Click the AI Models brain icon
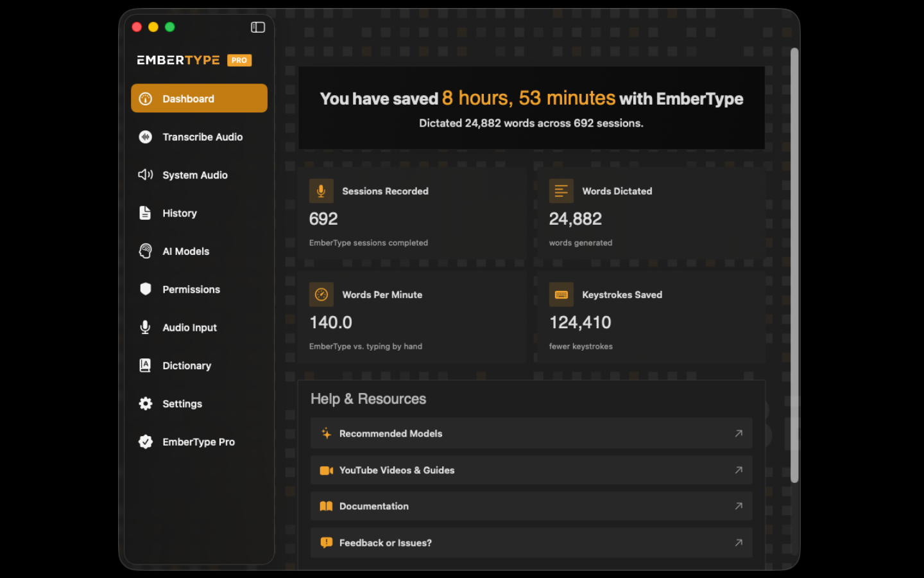This screenshot has height=578, width=924. tap(146, 251)
